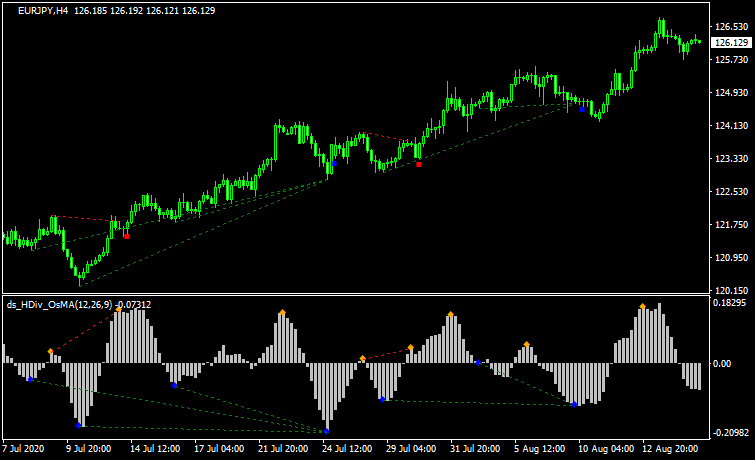Screen dimensions: 755x460
Task: Click the blue diamond at oscillator low above 9 Jul 20:00
Action: tap(78, 425)
